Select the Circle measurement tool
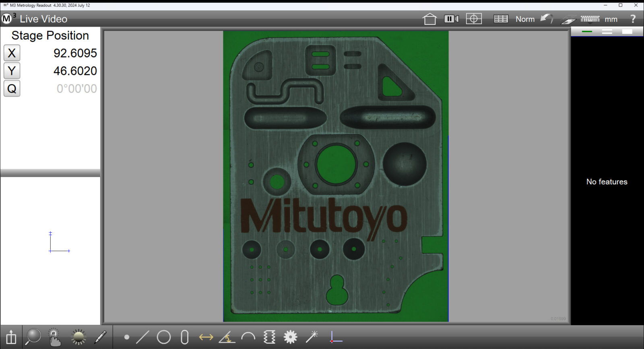 click(164, 337)
